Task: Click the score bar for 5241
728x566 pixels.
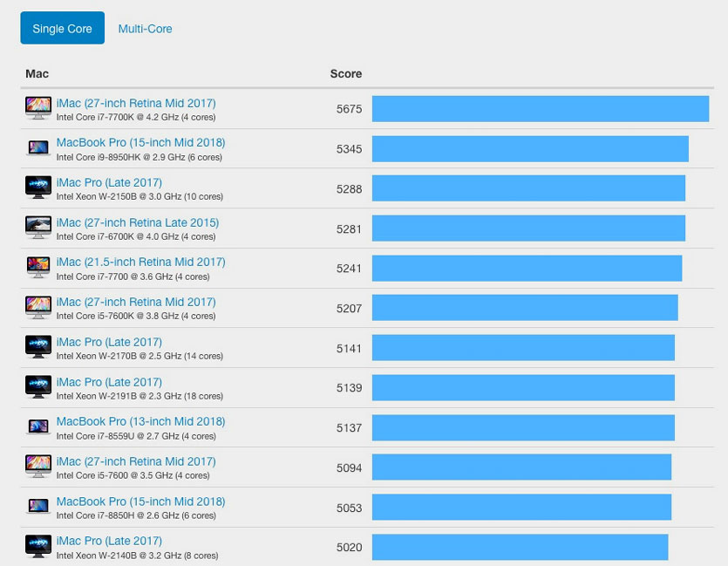Action: (x=527, y=268)
